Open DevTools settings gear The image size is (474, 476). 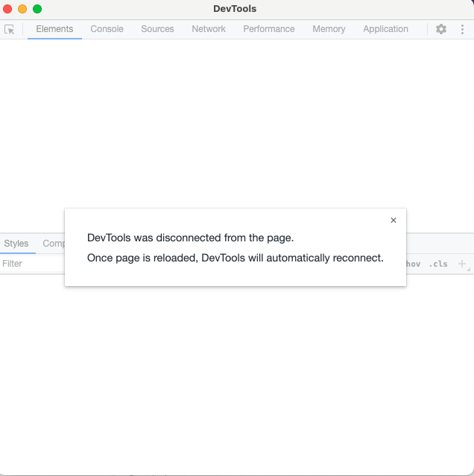441,29
